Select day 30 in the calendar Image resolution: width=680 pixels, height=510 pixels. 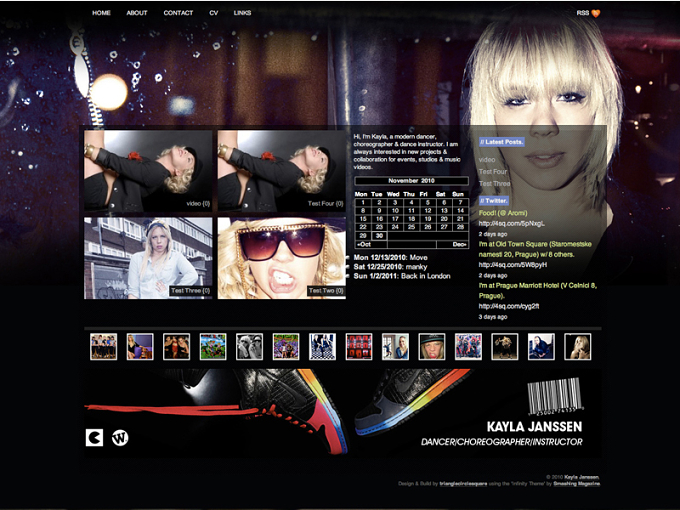click(x=379, y=236)
